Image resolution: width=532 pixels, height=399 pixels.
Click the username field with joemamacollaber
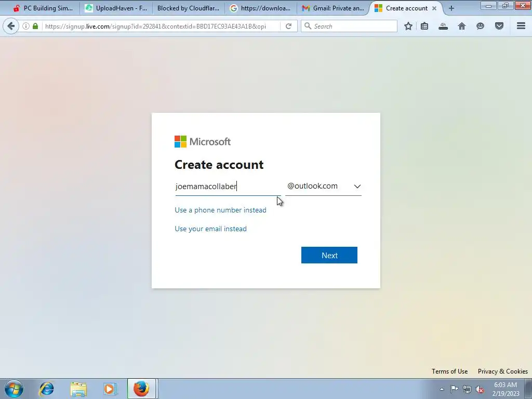[x=228, y=187]
